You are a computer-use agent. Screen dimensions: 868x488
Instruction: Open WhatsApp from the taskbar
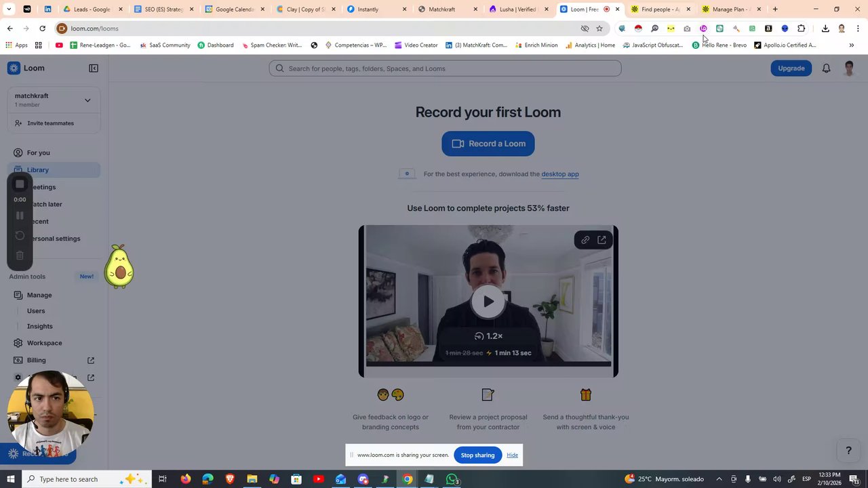(x=452, y=479)
